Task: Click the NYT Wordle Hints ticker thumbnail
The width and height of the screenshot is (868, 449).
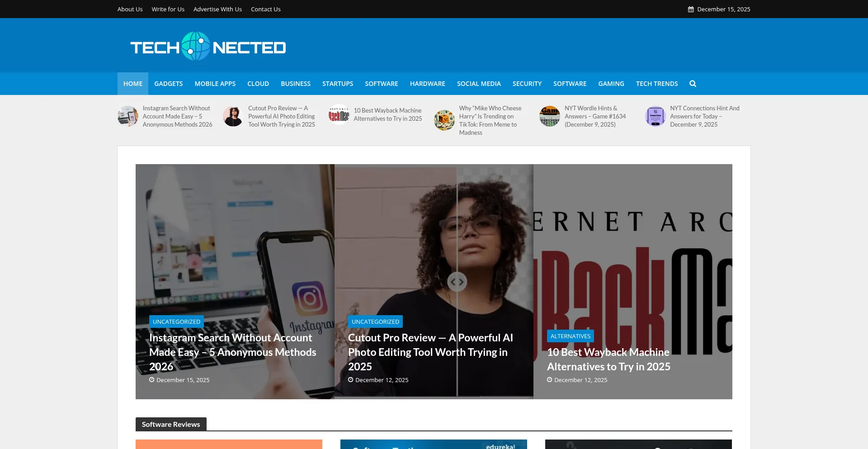Action: 549,116
